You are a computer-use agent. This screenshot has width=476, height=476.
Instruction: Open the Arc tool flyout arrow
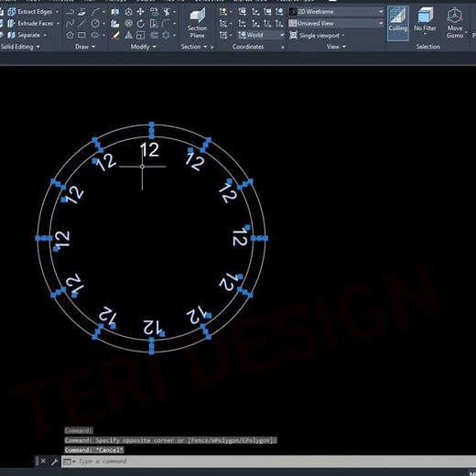click(x=103, y=12)
